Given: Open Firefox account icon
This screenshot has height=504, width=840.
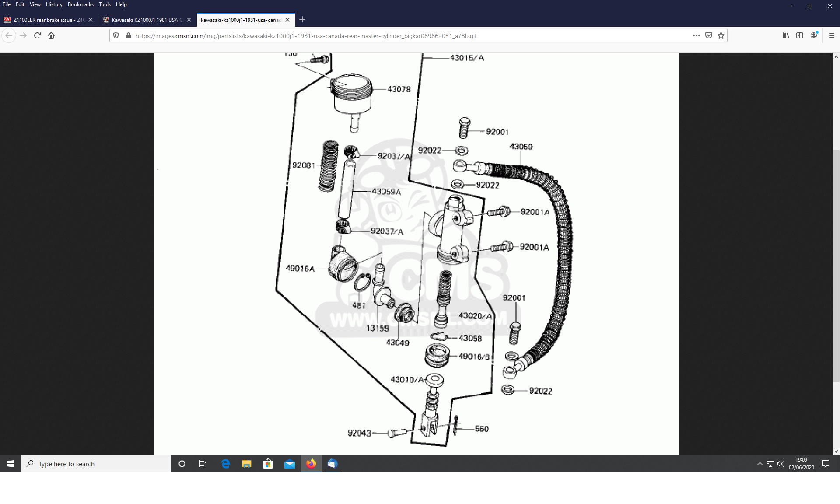Looking at the screenshot, I should pos(814,35).
